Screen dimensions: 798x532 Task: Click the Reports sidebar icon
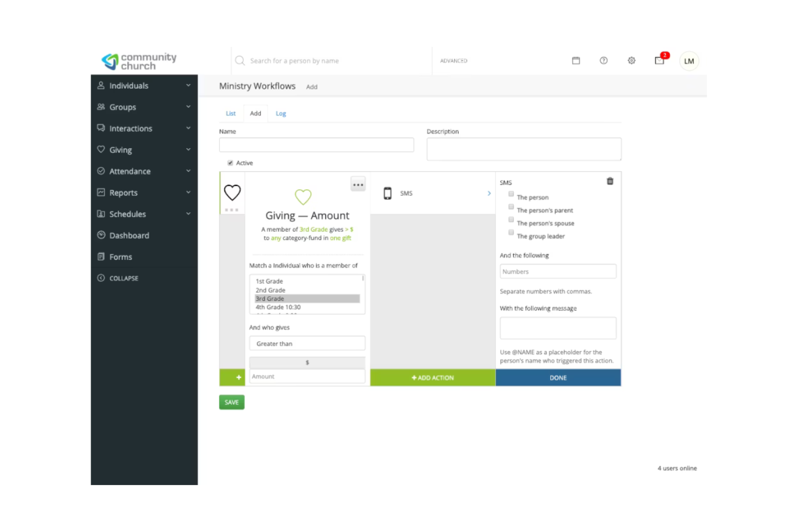[101, 192]
